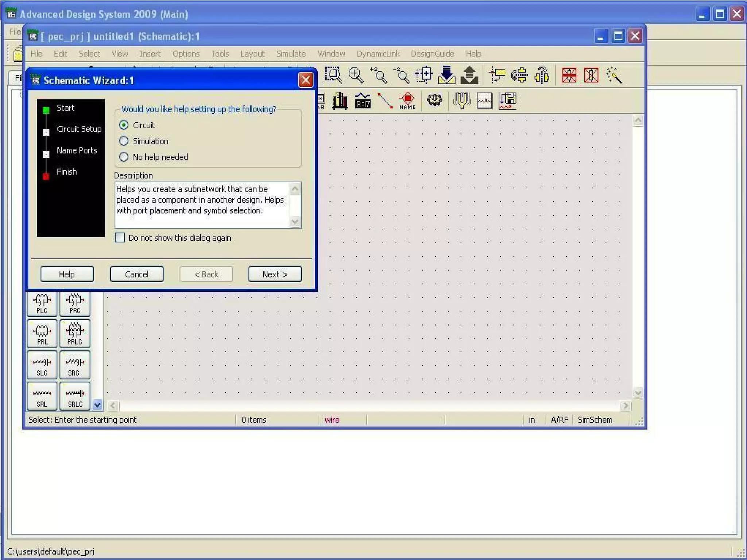
Task: Select the PRLC component from palette
Action: click(x=75, y=334)
